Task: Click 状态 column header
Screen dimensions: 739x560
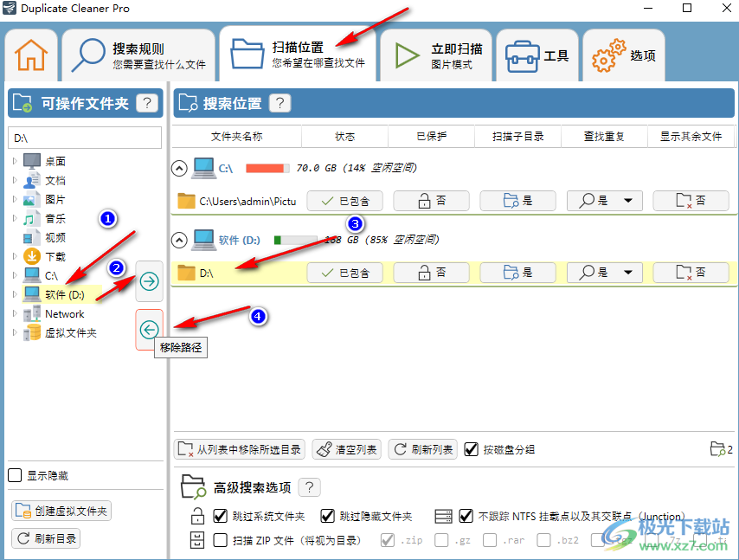Action: [345, 137]
